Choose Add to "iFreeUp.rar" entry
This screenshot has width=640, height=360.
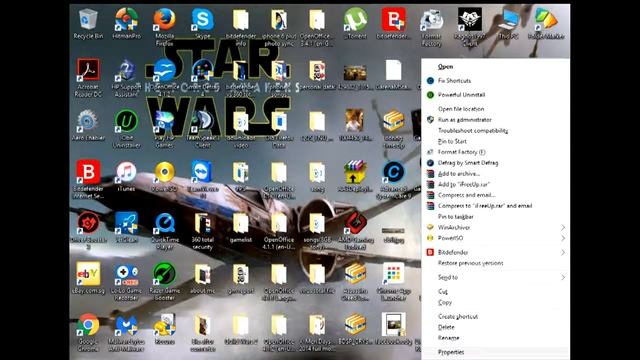464,184
